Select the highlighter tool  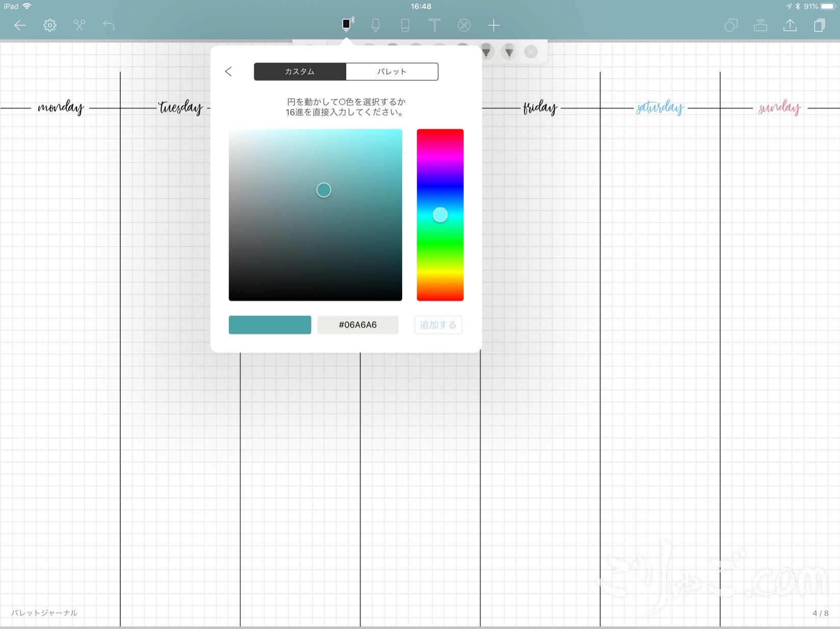(376, 25)
